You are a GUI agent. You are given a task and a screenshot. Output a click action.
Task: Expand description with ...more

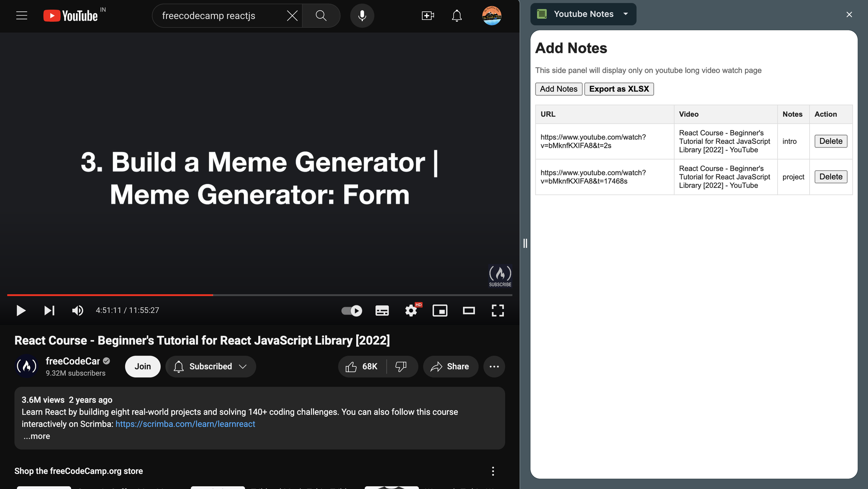tap(37, 436)
